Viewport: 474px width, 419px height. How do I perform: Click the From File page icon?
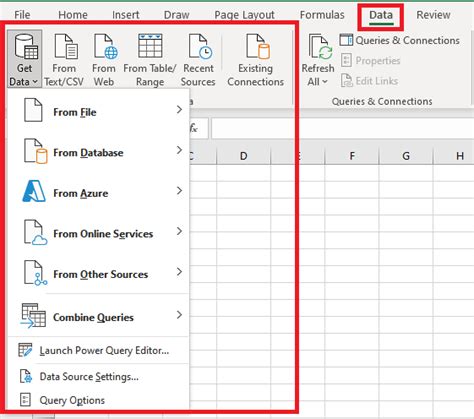coord(33,110)
